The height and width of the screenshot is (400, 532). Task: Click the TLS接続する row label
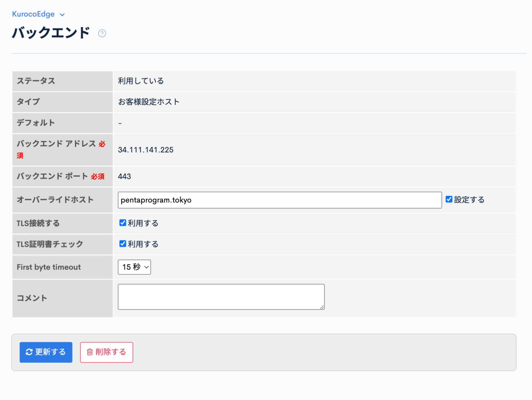coord(38,223)
